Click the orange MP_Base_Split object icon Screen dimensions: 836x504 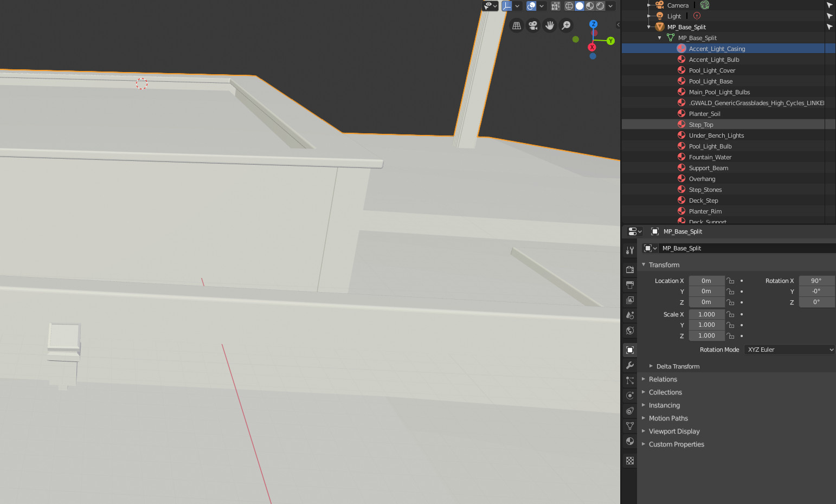pos(659,27)
